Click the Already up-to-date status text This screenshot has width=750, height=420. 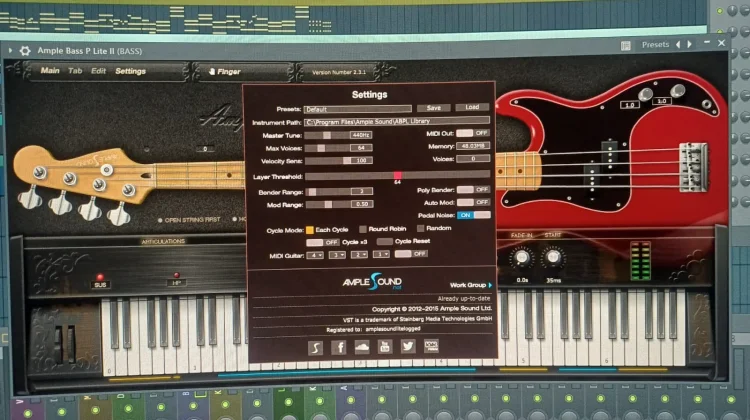click(x=463, y=298)
